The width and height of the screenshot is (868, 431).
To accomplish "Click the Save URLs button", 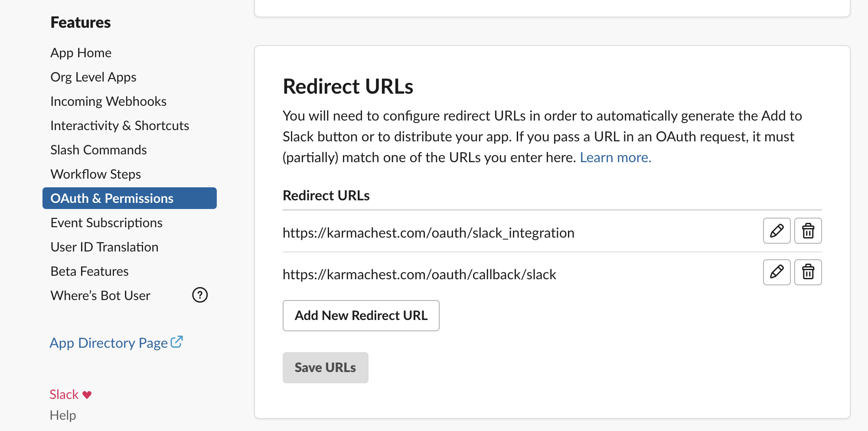I will coord(326,368).
